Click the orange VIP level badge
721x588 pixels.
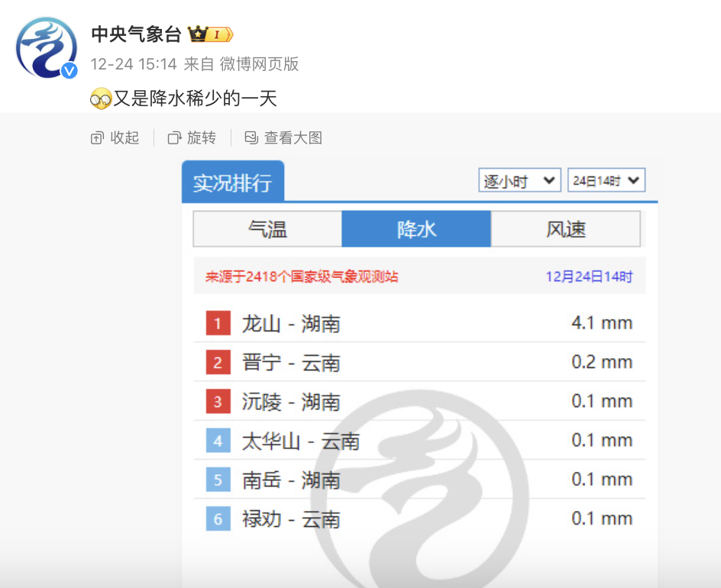tap(219, 34)
